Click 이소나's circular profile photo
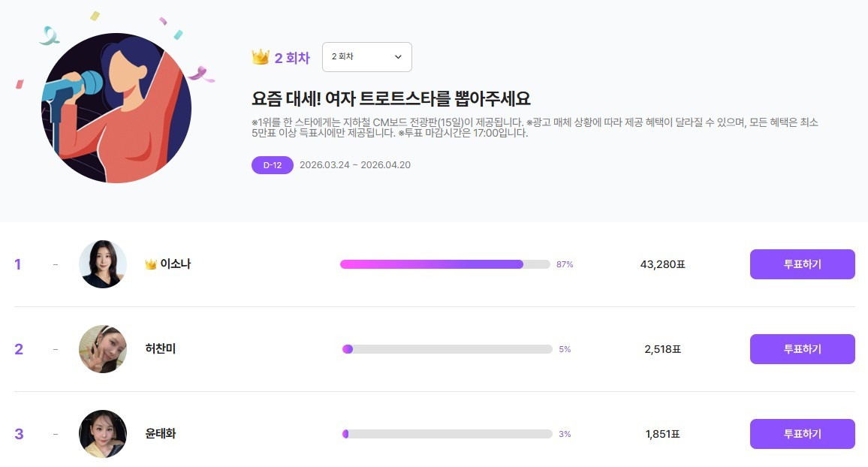The height and width of the screenshot is (467, 868). [x=103, y=264]
